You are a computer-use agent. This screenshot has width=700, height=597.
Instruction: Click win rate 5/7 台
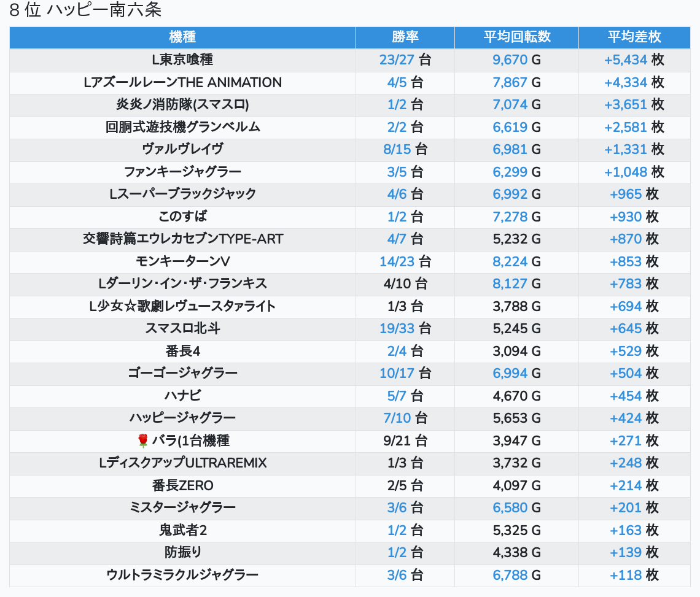tap(405, 396)
